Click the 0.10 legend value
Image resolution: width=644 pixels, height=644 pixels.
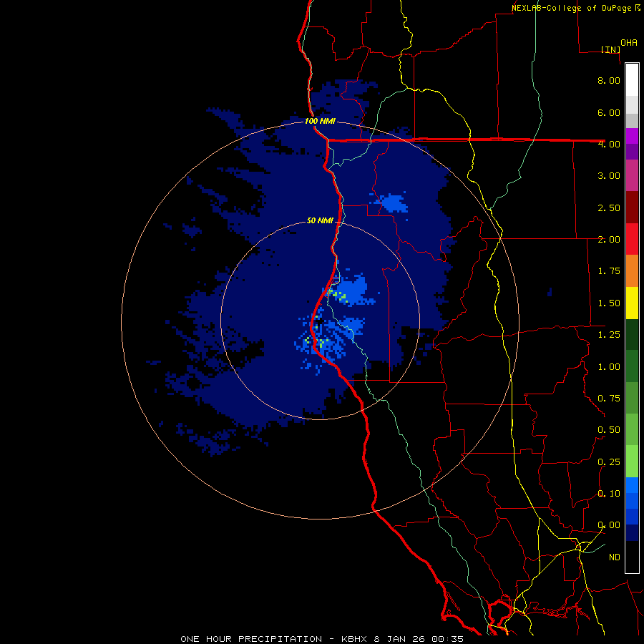click(609, 494)
